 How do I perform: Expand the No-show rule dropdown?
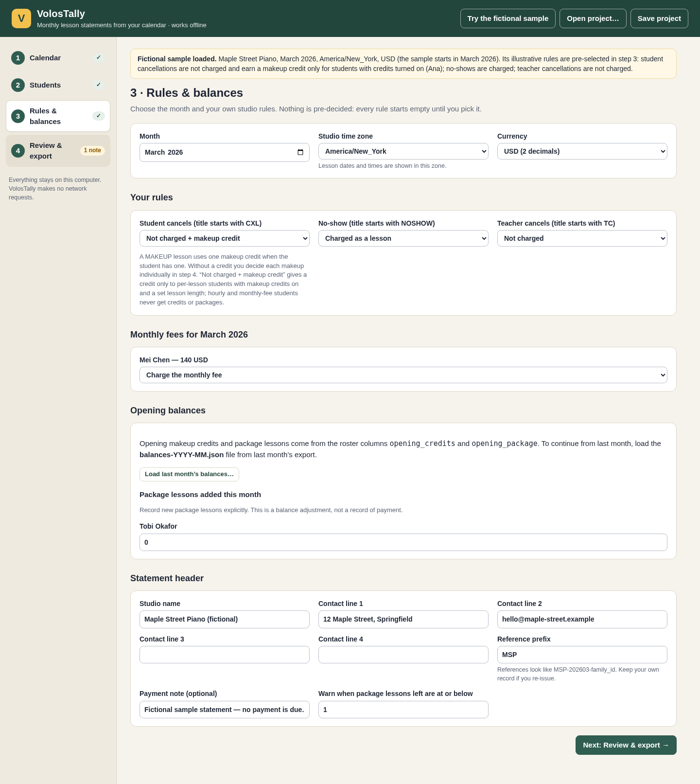403,238
